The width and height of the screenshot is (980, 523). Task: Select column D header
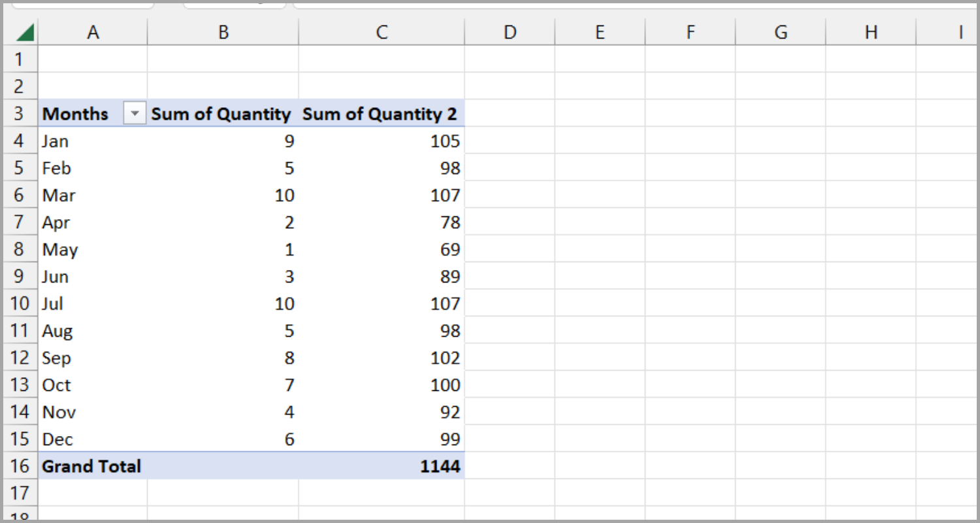coord(509,31)
